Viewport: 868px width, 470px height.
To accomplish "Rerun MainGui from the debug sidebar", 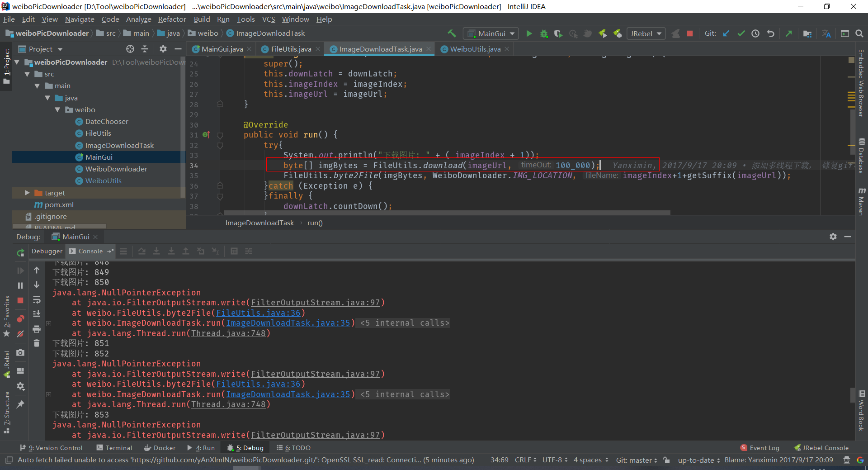I will click(x=20, y=253).
